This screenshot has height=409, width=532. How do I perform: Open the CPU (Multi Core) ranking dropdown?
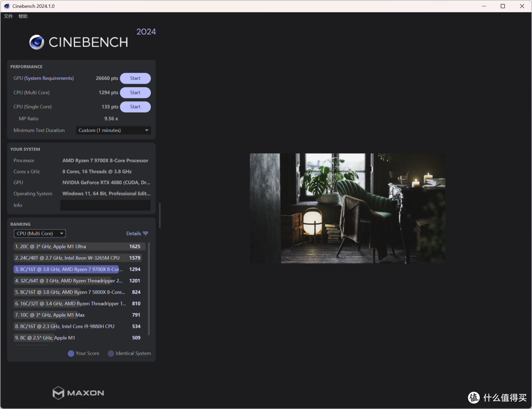coord(40,234)
